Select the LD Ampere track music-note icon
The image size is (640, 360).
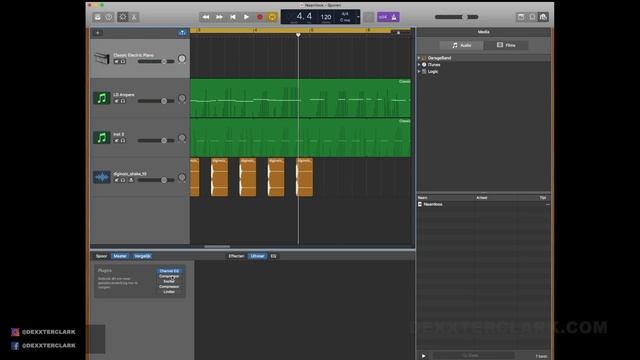(x=102, y=98)
